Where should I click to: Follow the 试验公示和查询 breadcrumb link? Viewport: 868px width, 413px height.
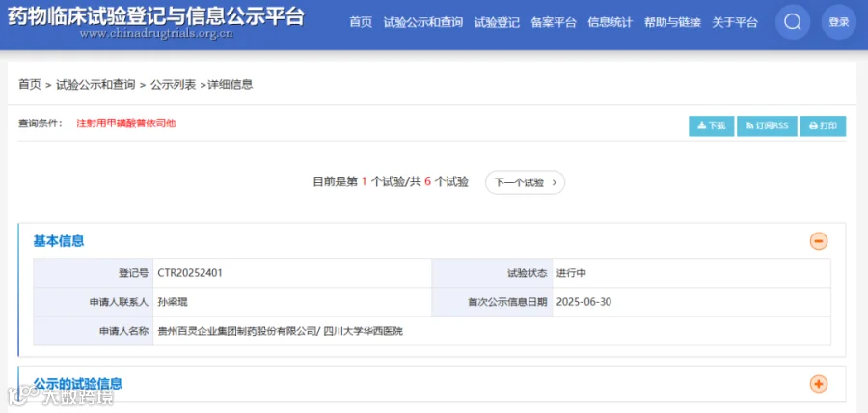[95, 85]
